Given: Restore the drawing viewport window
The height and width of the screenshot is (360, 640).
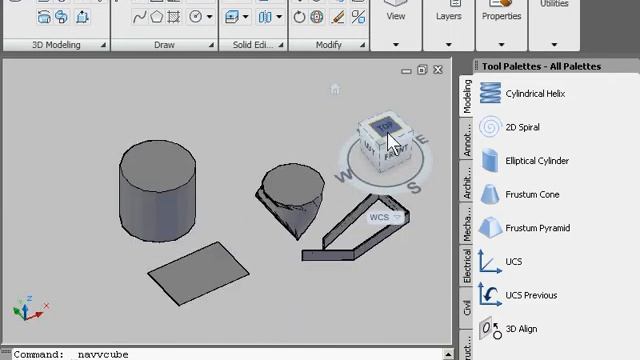Looking at the screenshot, I should click(x=422, y=70).
